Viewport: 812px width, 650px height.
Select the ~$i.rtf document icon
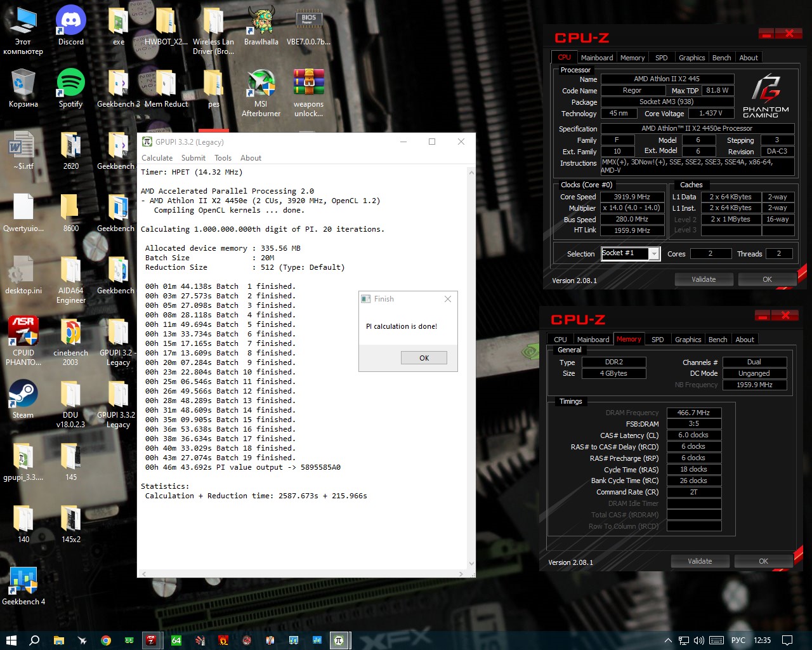pos(23,150)
